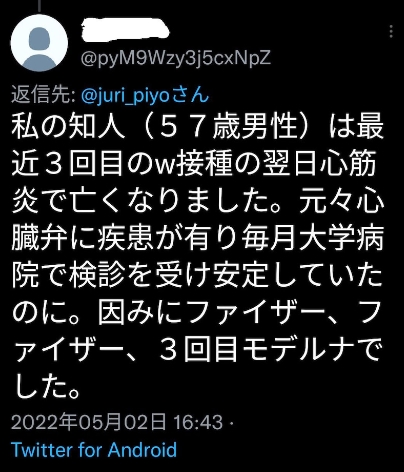
Task: Click the 返信先: reply-to label
Action: coord(44,95)
